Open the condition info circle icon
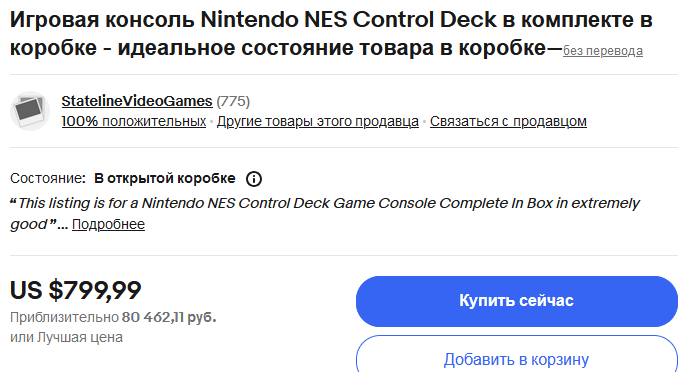This screenshot has height=372, width=678. click(254, 179)
